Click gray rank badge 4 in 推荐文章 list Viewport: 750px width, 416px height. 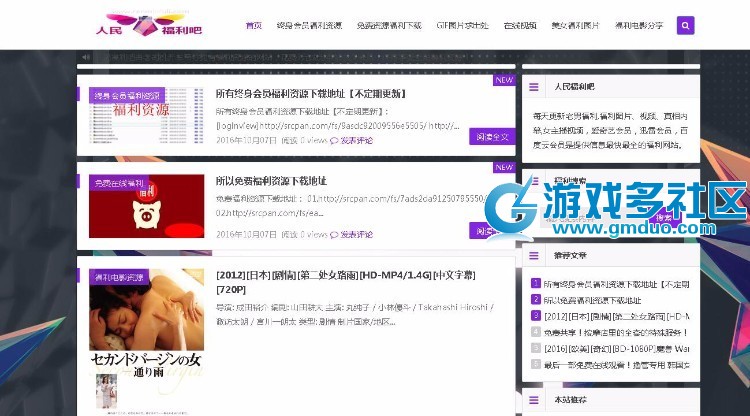(x=536, y=332)
